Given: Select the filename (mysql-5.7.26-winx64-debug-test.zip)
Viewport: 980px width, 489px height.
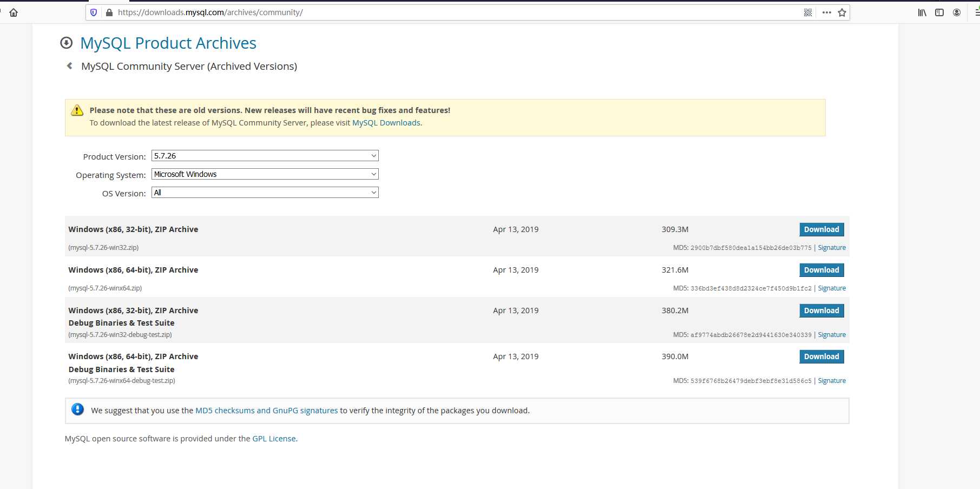Looking at the screenshot, I should [x=122, y=381].
